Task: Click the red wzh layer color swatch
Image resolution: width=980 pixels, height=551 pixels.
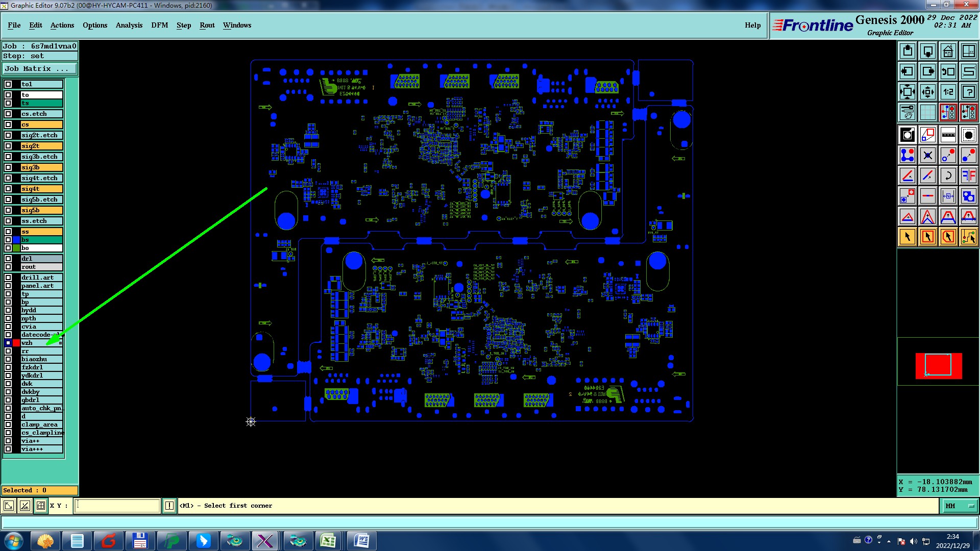Action: pos(16,343)
